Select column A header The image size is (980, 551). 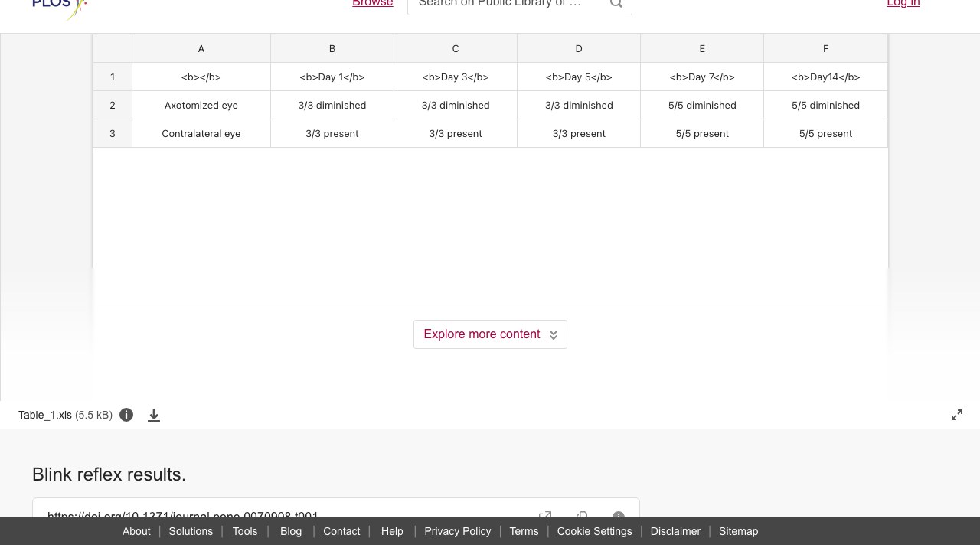tap(201, 48)
